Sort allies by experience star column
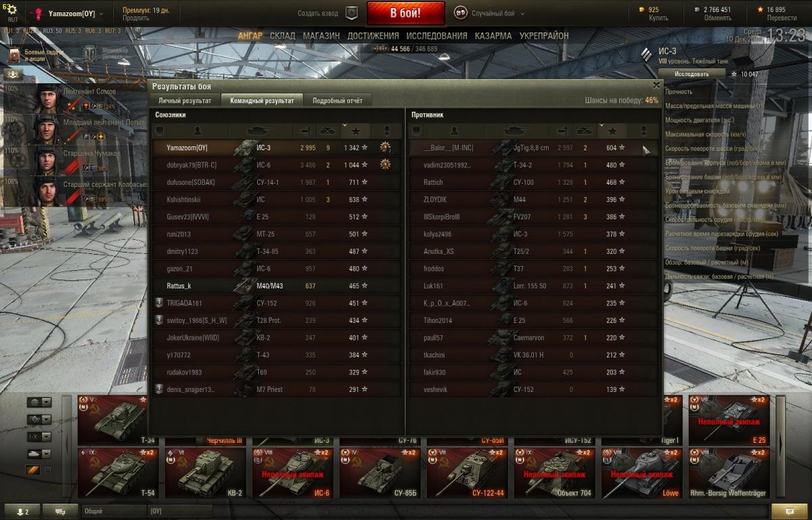The height and width of the screenshot is (520, 812). pos(356,131)
